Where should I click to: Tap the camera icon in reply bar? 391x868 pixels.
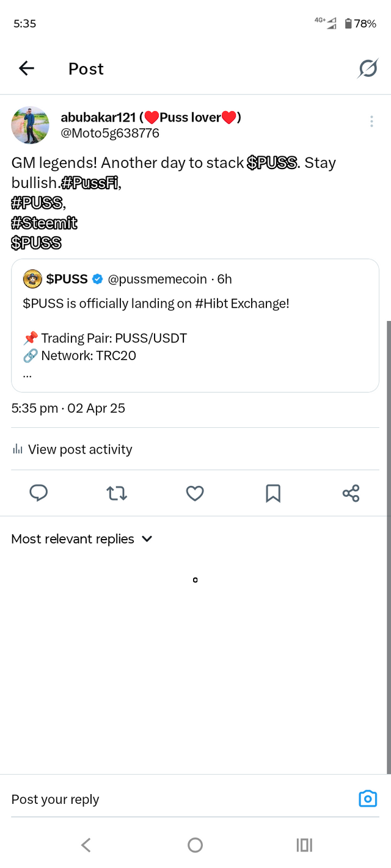367,798
